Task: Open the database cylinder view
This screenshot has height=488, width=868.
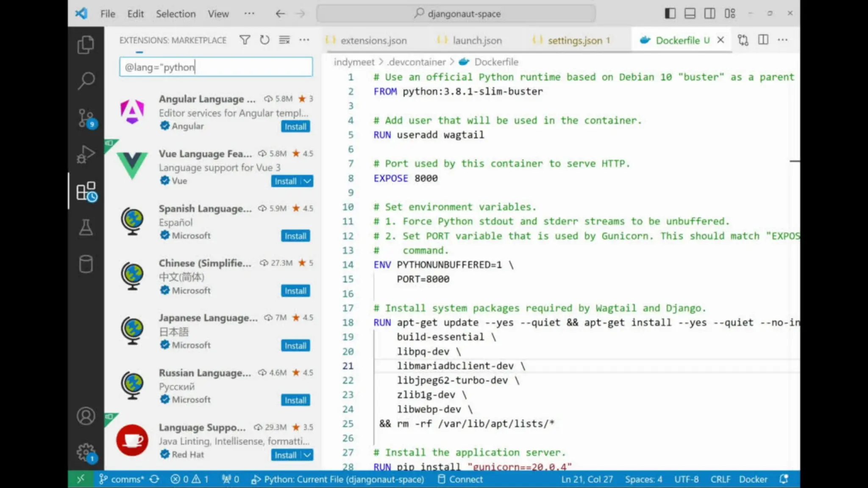Action: (x=86, y=264)
